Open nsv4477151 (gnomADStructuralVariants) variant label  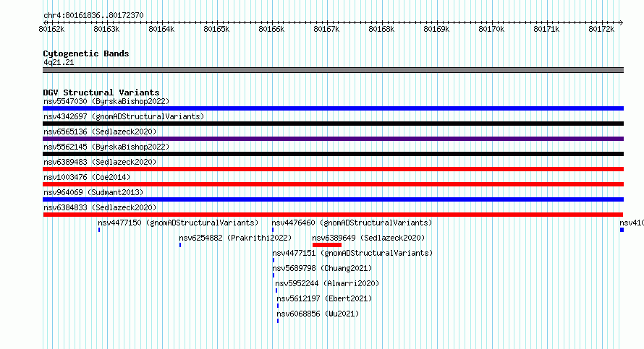click(x=352, y=253)
